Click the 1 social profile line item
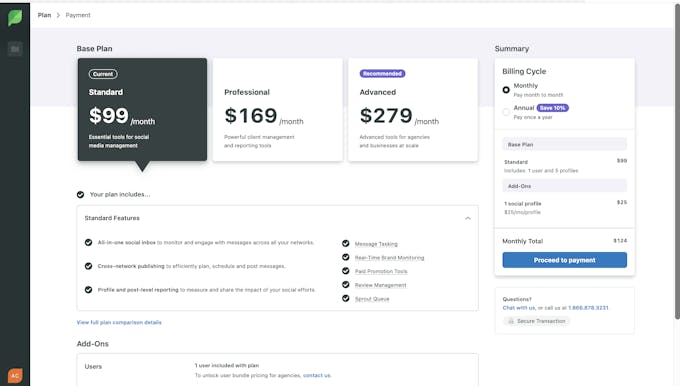 (x=523, y=203)
